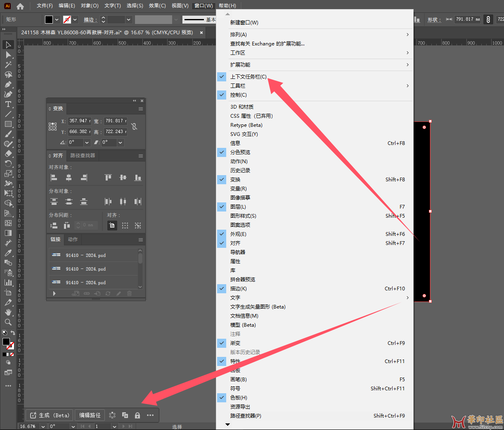Pick the Hand tool
This screenshot has height=430, width=504.
[x=8, y=312]
